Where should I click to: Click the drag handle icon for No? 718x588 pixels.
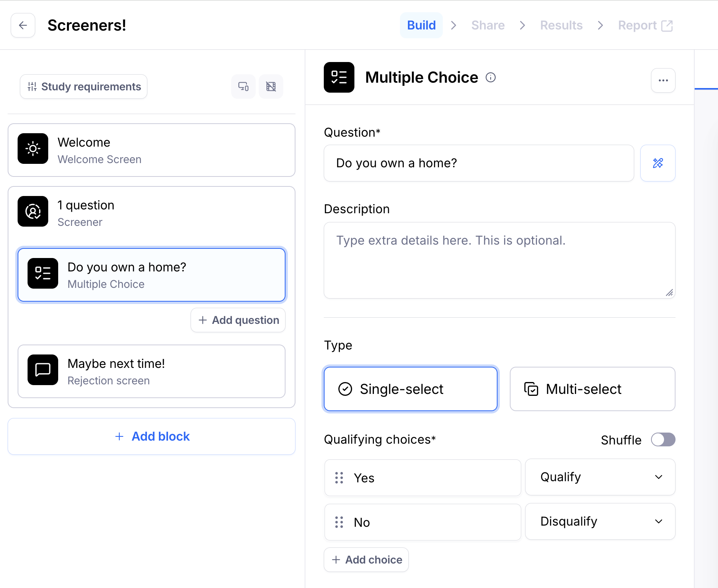pyautogui.click(x=339, y=522)
